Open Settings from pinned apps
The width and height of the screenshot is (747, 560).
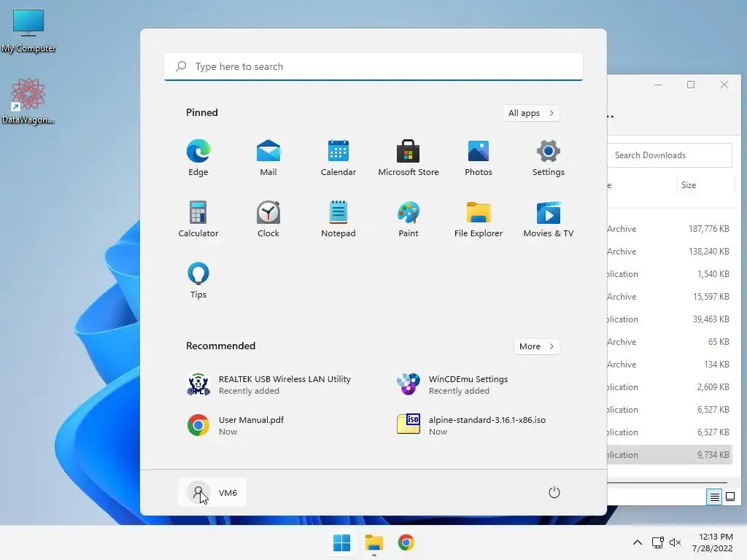pos(549,157)
